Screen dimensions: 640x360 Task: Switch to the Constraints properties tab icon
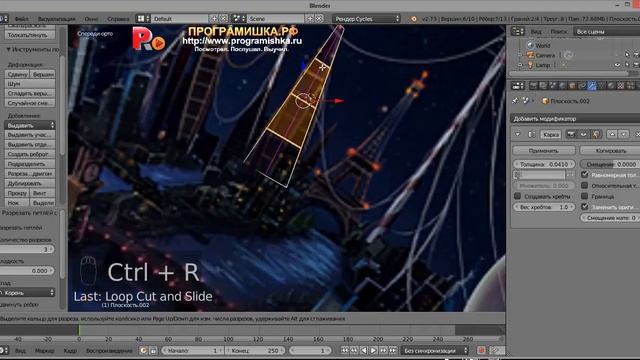pyautogui.click(x=582, y=85)
